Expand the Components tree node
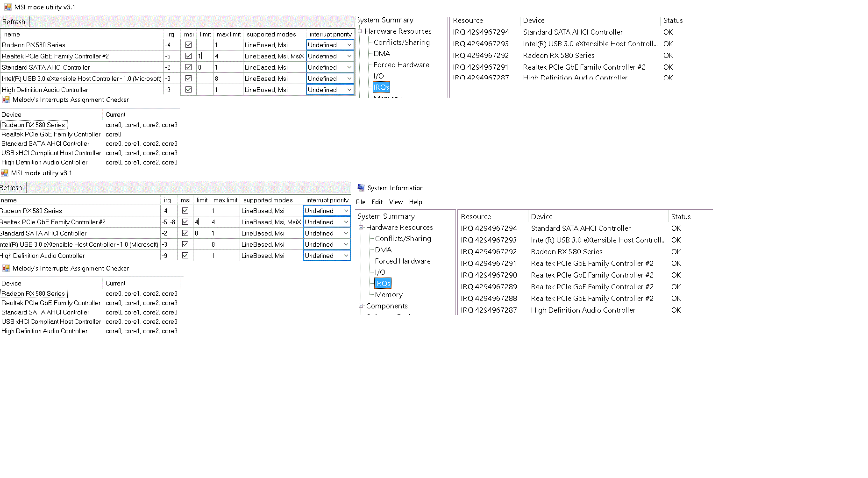The height and width of the screenshot is (478, 868). (x=361, y=306)
